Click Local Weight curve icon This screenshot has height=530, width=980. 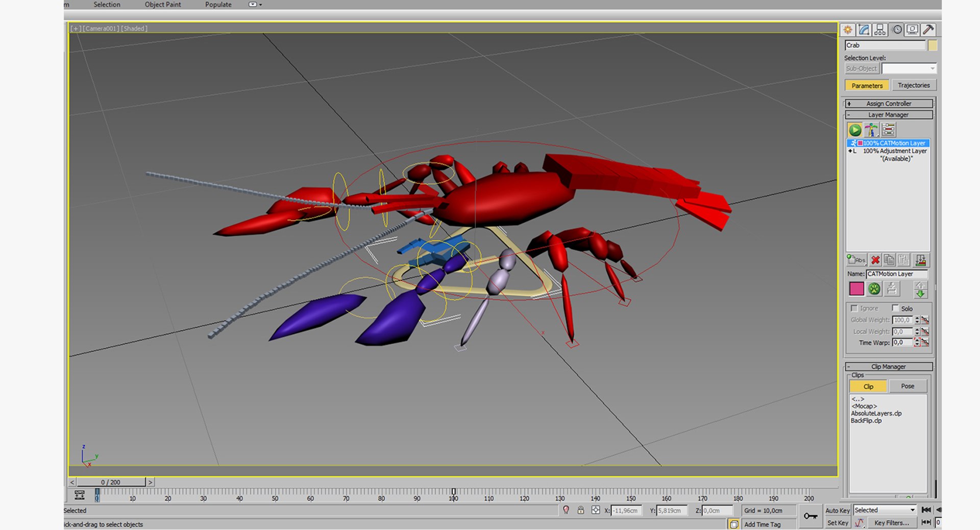925,331
